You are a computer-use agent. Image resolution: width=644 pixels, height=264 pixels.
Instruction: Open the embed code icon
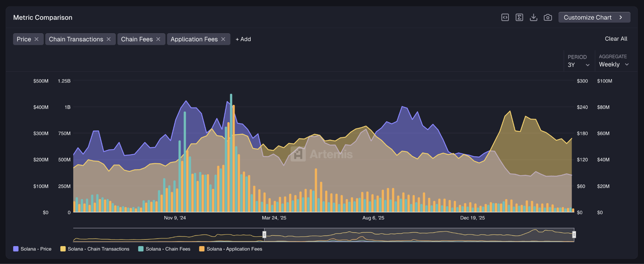coord(505,18)
